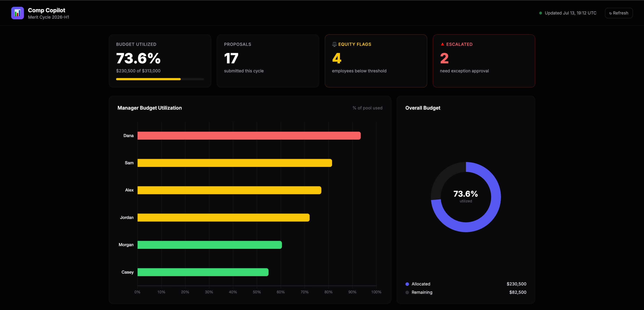This screenshot has width=644, height=310.
Task: Click Casey's green utilization bar
Action: pos(203,272)
